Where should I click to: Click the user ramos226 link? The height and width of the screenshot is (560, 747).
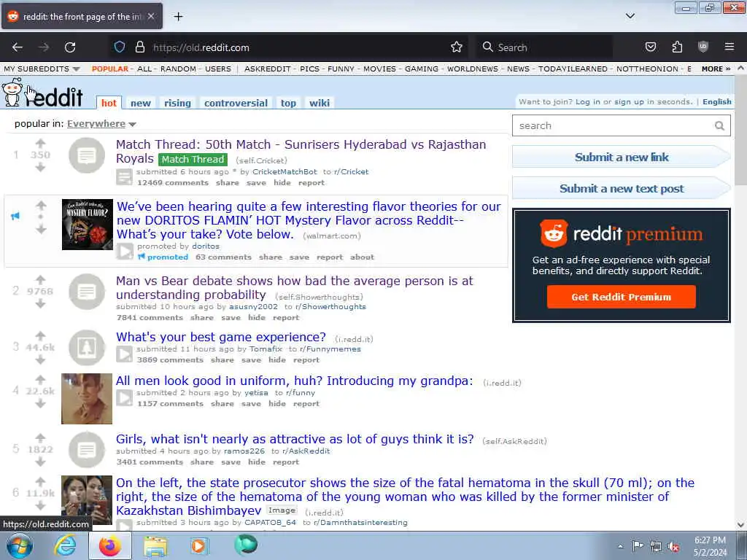pyautogui.click(x=244, y=451)
